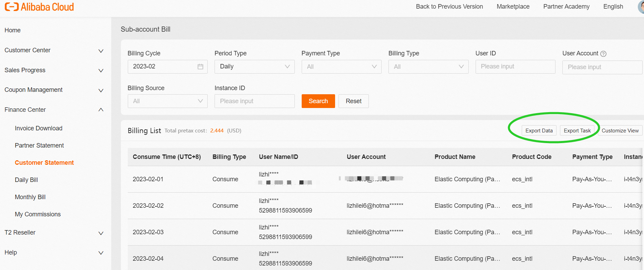Image resolution: width=644 pixels, height=270 pixels.
Task: Select the 2023-02-03 consume time cell
Action: coord(148,232)
